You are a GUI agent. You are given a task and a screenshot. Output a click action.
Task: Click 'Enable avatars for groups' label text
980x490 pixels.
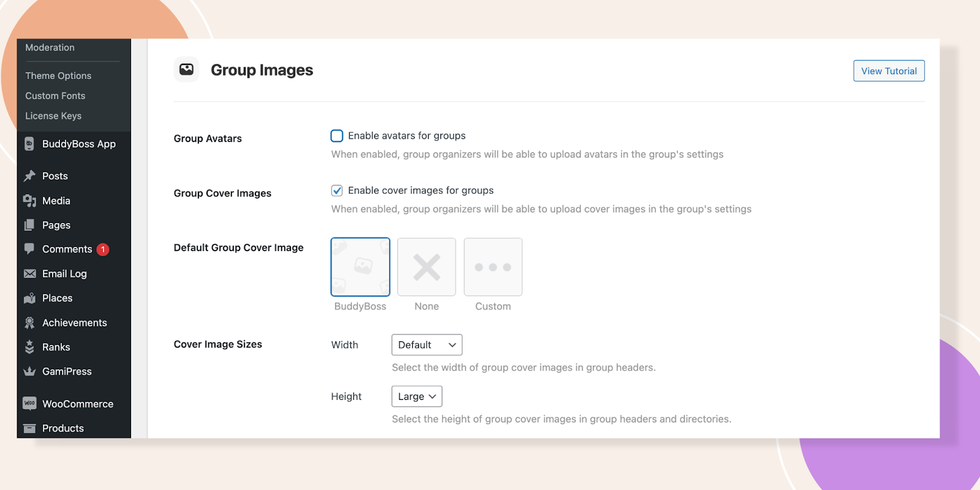click(x=407, y=135)
